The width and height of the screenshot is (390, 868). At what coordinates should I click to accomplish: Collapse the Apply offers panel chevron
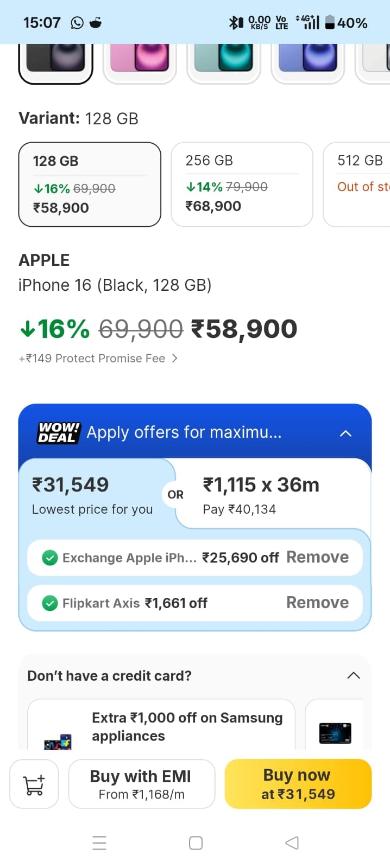[x=345, y=433]
